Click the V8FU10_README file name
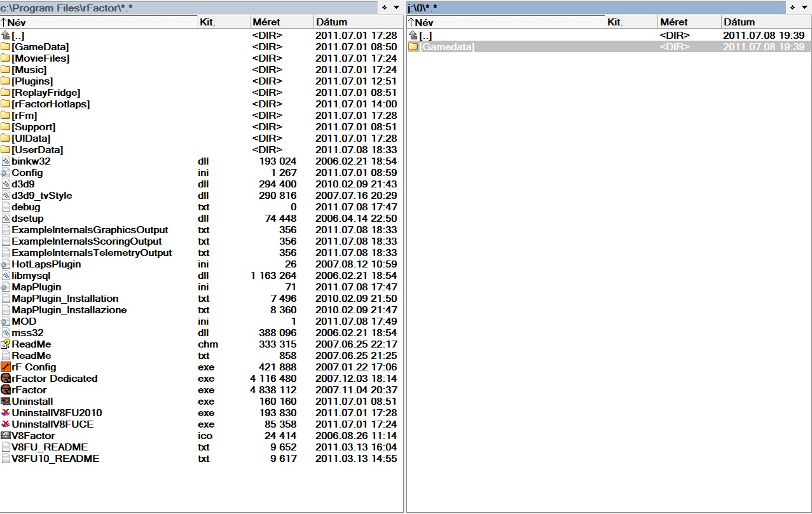 pos(56,459)
